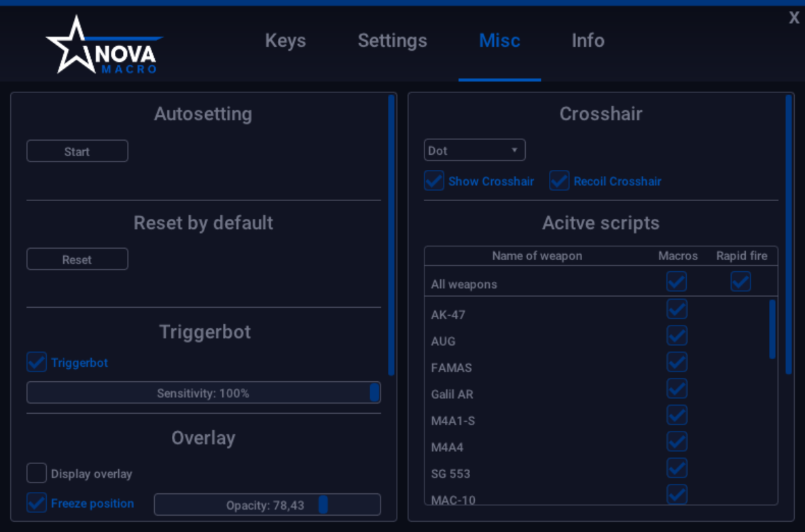This screenshot has width=805, height=532.
Task: Toggle Recoil Crosshair
Action: point(559,181)
